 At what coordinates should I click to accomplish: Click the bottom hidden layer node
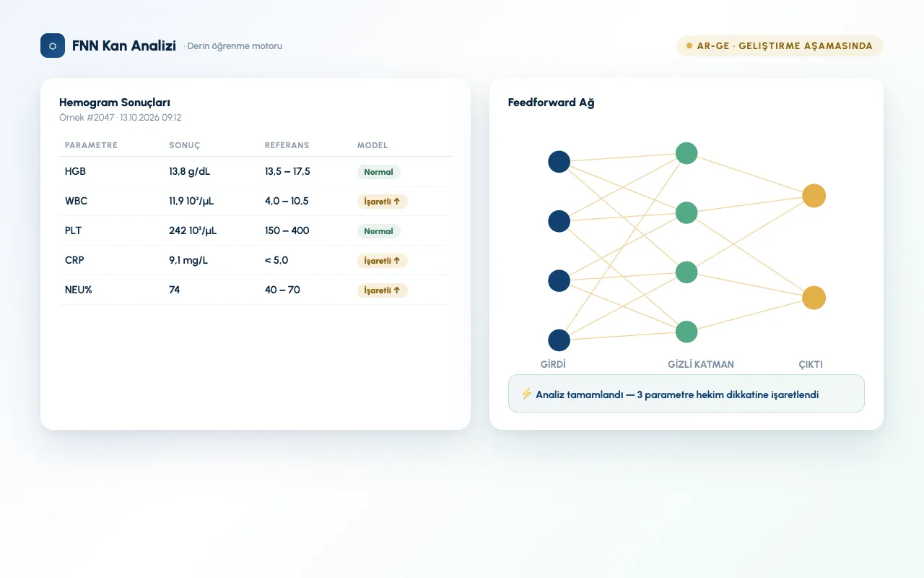point(687,332)
